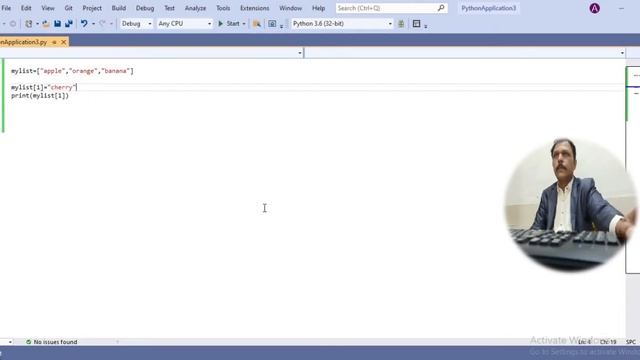Click the Python environments icon
The width and height of the screenshot is (640, 360).
401,24
